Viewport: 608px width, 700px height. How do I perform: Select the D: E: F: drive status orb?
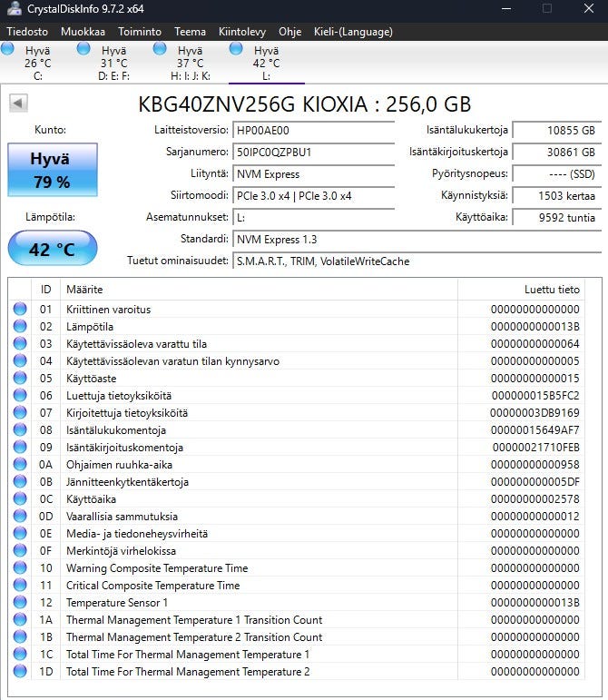point(83,49)
